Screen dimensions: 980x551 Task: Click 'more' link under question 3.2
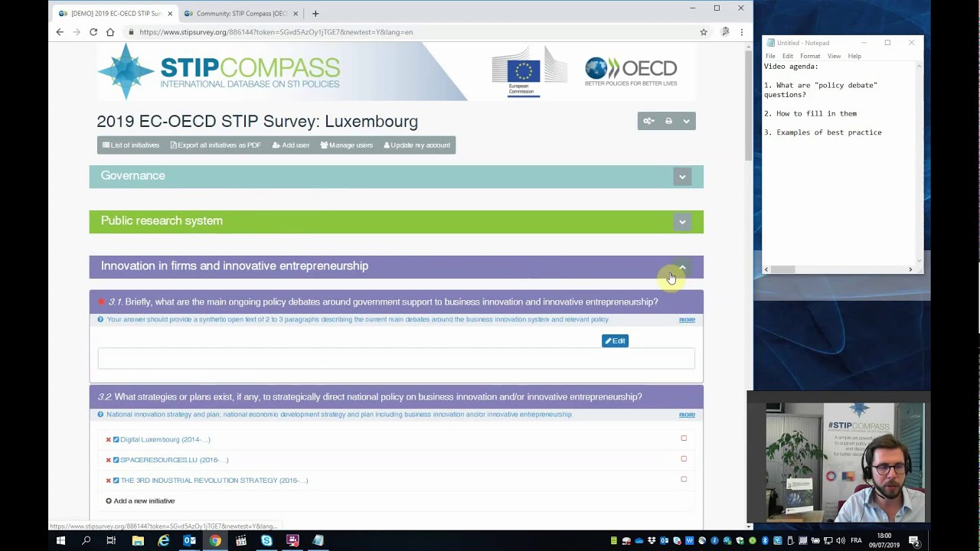tap(687, 415)
